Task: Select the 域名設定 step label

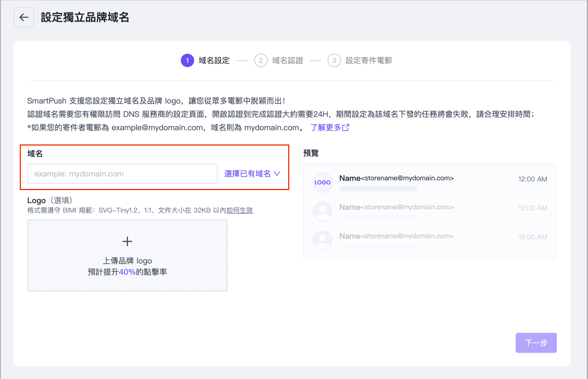Action: (x=214, y=60)
